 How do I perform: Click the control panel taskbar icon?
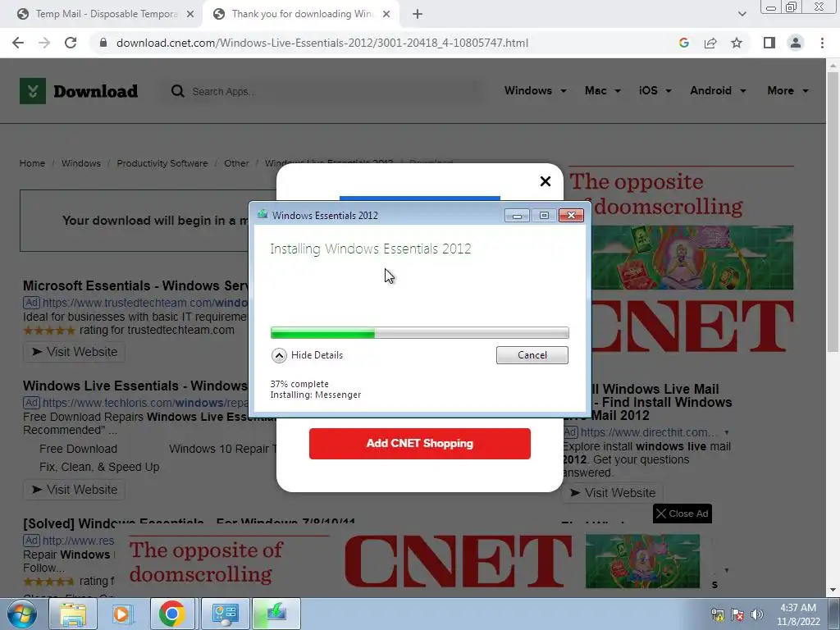coord(225,614)
